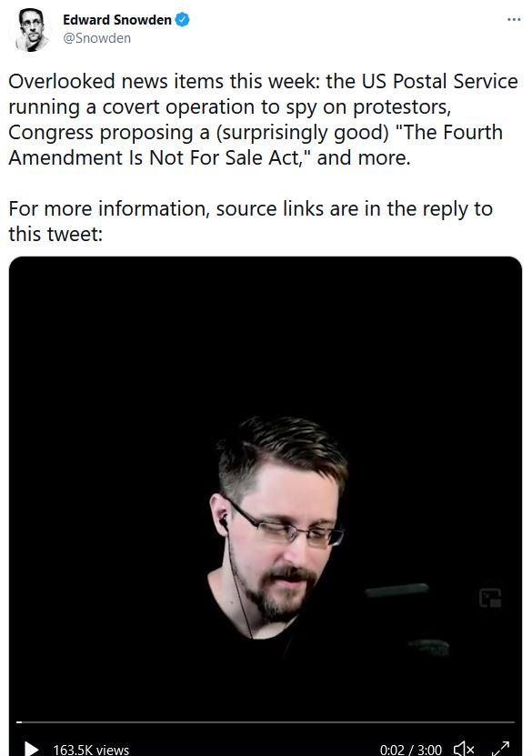Click the 'Fourth Amendment Is Not For Sale Act' text
Screen dimensions: 532x756
click(256, 145)
